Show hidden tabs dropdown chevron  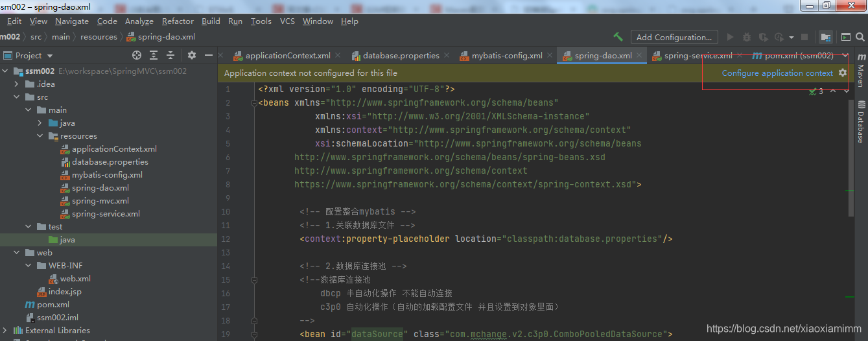[x=845, y=56]
